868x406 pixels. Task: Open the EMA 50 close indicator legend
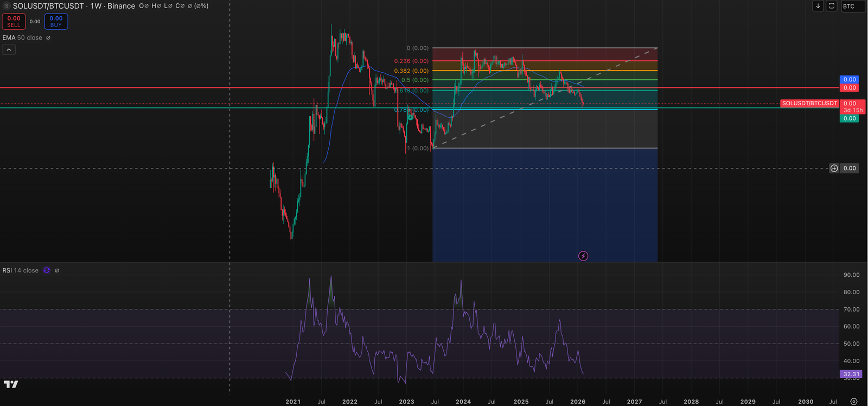[x=22, y=38]
